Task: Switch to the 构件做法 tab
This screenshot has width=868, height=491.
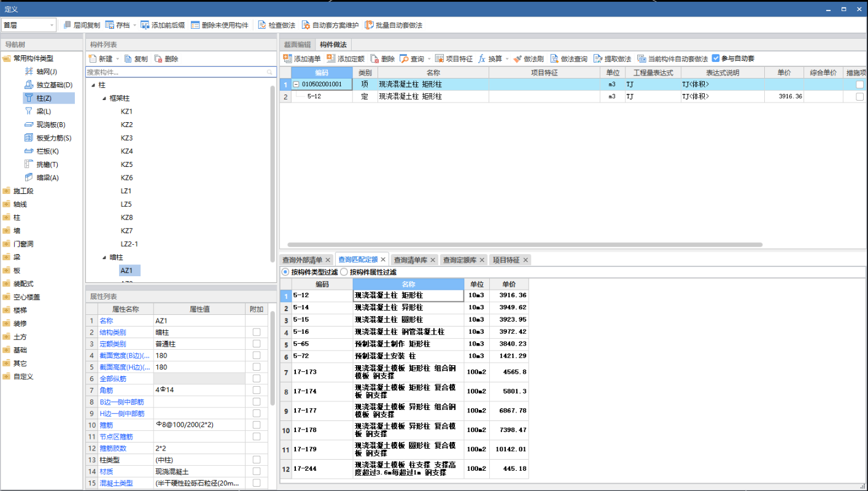Action: [333, 45]
